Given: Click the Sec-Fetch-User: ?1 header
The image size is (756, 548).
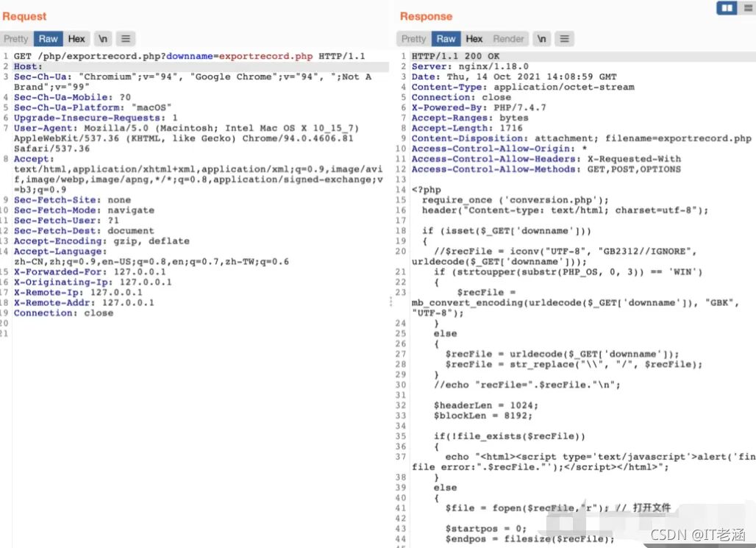Looking at the screenshot, I should click(x=66, y=221).
